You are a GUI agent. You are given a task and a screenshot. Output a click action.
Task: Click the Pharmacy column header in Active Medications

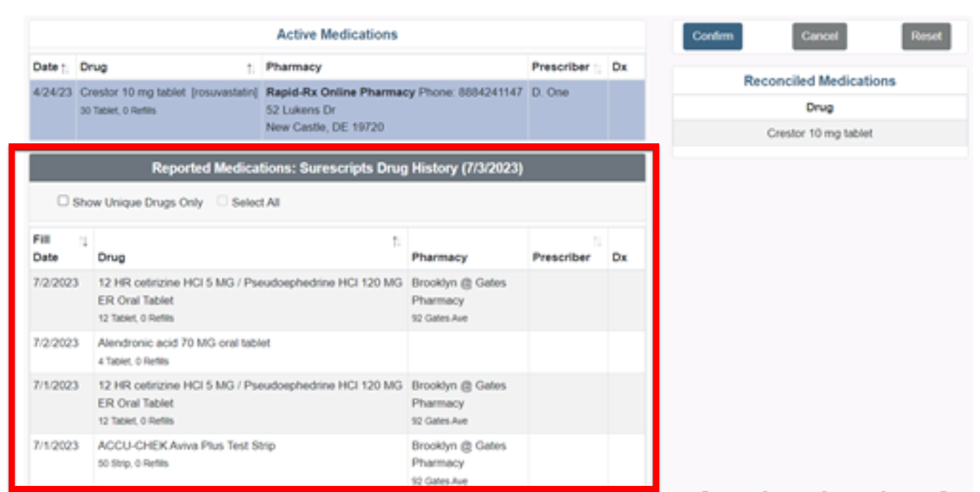point(294,67)
